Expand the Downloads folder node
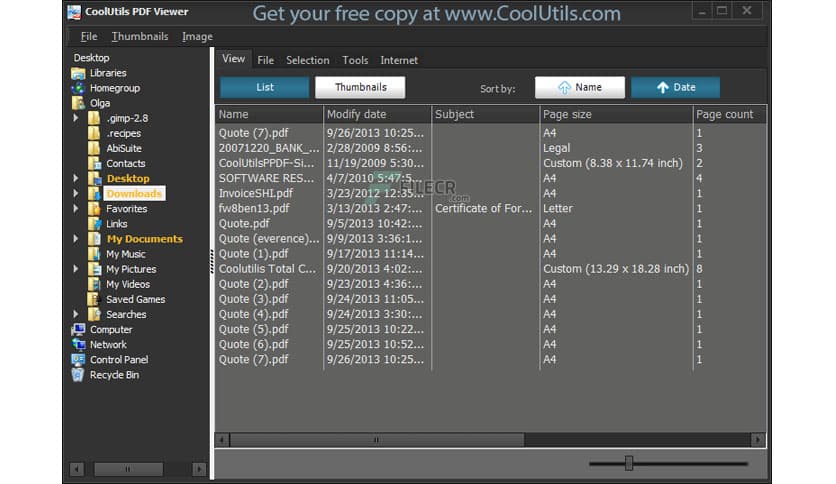Screen dimensions: 836x484 click(x=76, y=193)
